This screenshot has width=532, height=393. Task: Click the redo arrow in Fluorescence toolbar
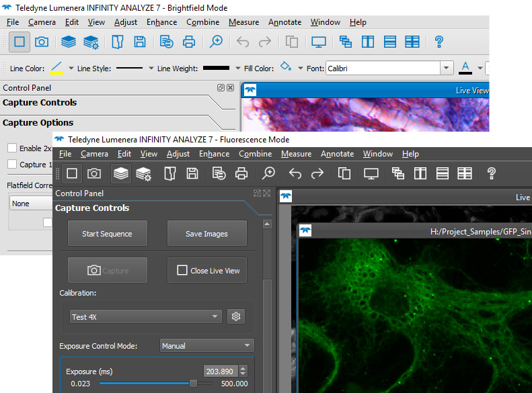pos(317,173)
